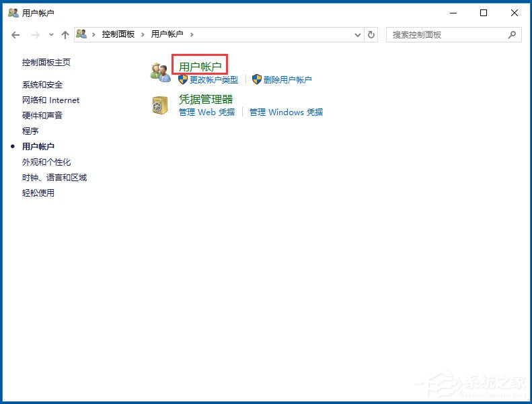Screen dimensions: 532x404
Task: Click the Up one level arrow
Action: [x=65, y=34]
